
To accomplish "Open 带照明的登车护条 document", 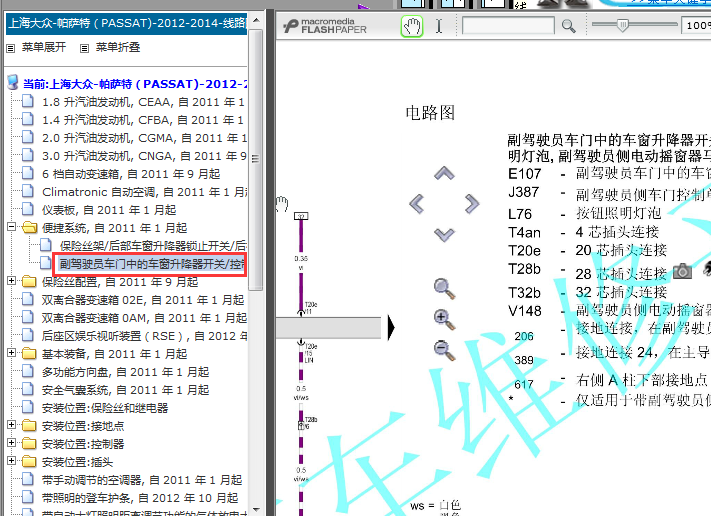I will (140, 498).
